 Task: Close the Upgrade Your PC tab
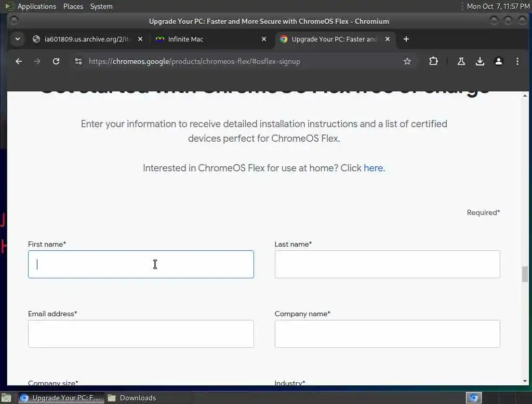click(388, 39)
